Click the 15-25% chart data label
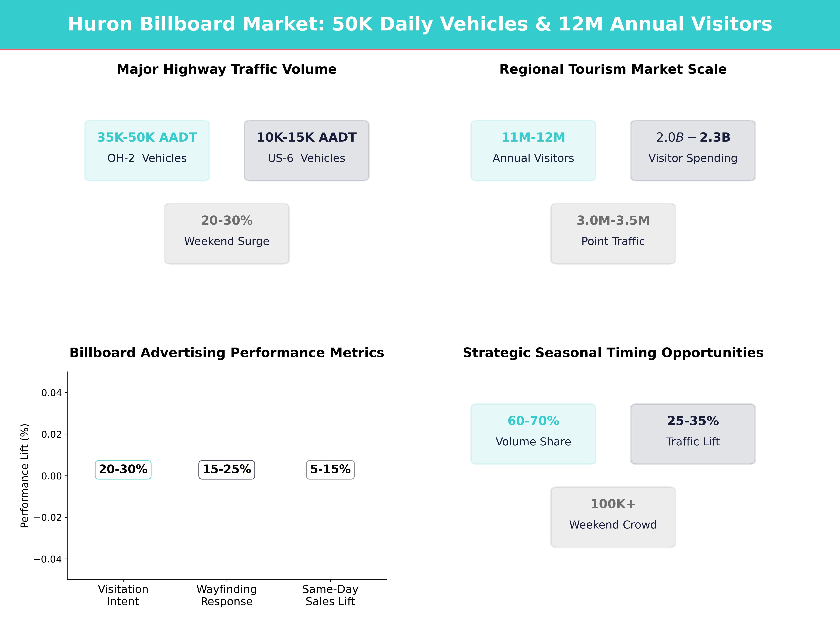 pyautogui.click(x=227, y=469)
